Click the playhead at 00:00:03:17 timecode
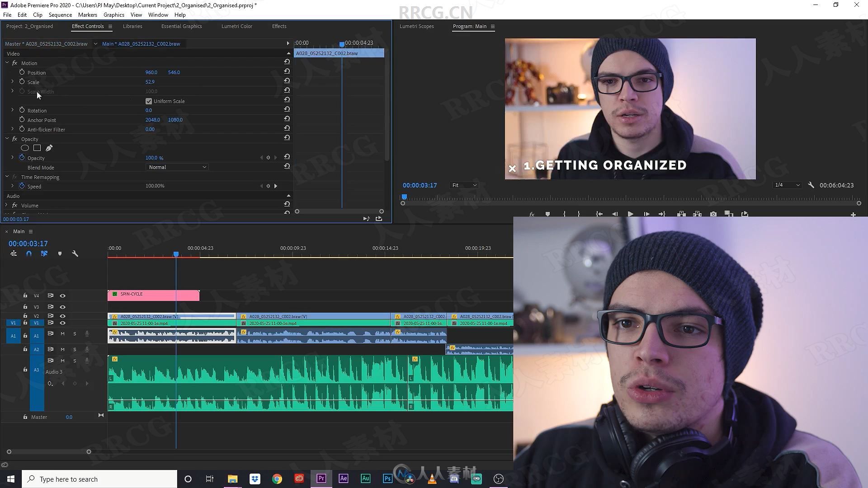 [176, 254]
